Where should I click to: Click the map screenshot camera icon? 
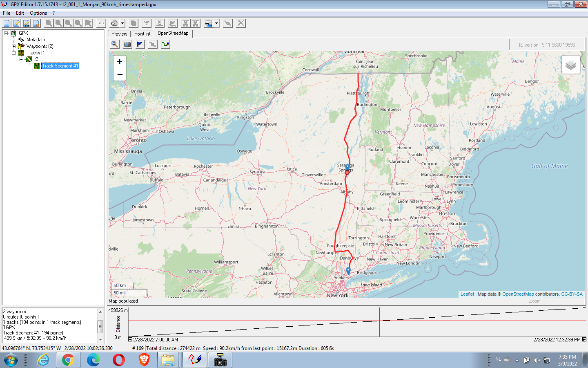[127, 44]
